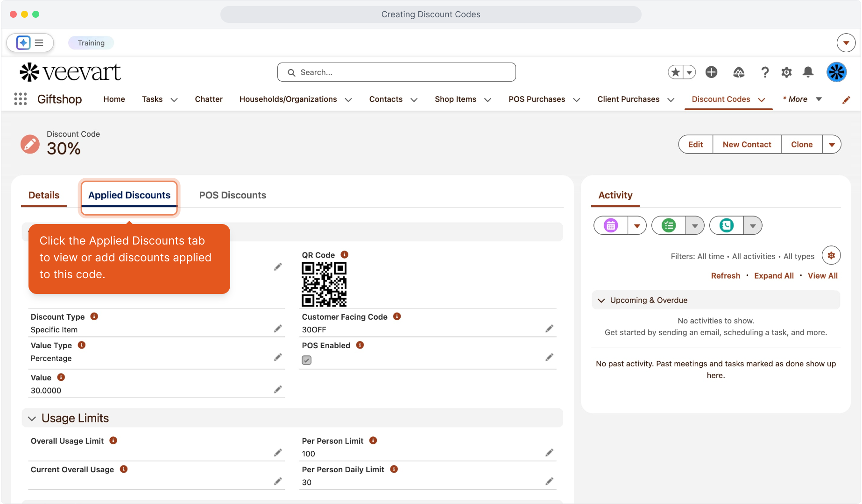Click the Help question mark icon
This screenshot has height=504, width=862.
coord(764,72)
